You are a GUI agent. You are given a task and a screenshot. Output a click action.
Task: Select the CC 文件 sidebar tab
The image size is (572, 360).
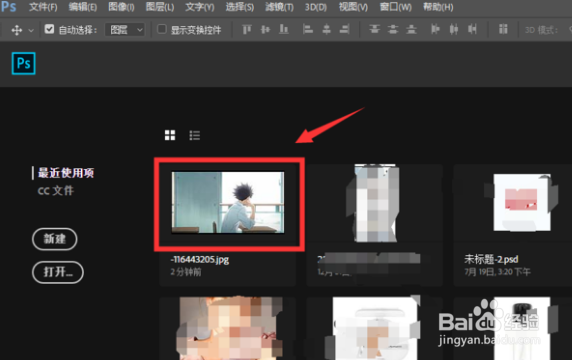point(56,190)
